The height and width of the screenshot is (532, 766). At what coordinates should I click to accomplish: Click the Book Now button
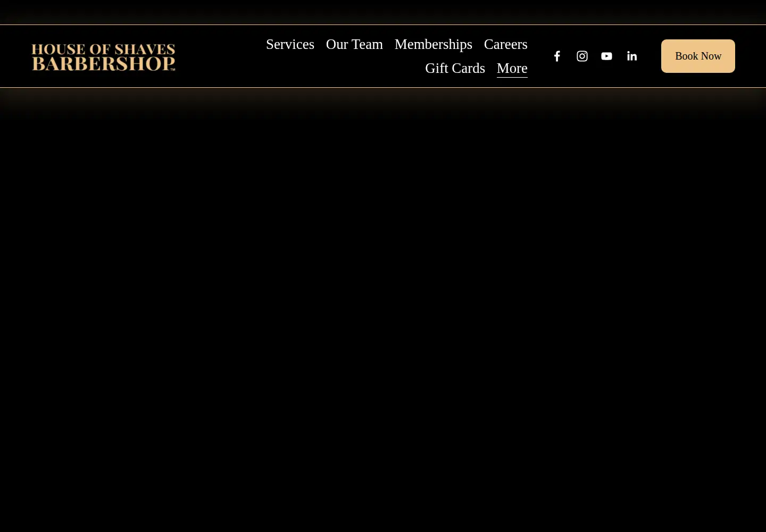(x=698, y=56)
